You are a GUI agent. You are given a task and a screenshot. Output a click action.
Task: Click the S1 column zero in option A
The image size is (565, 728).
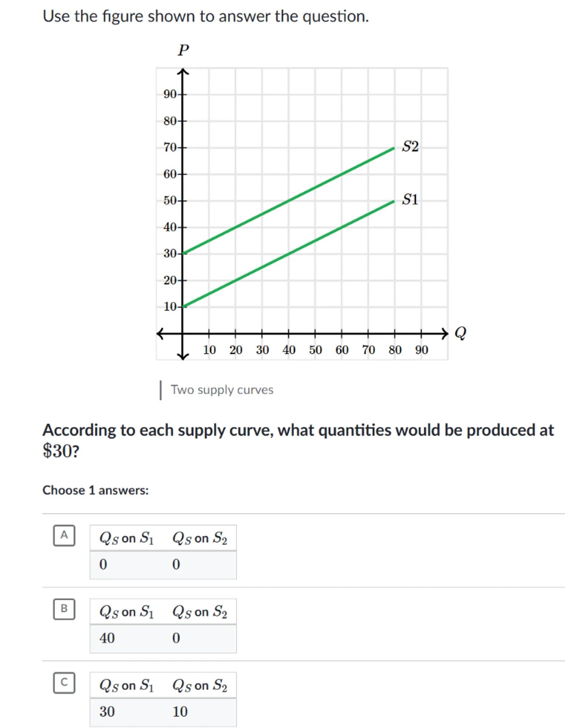pos(103,564)
